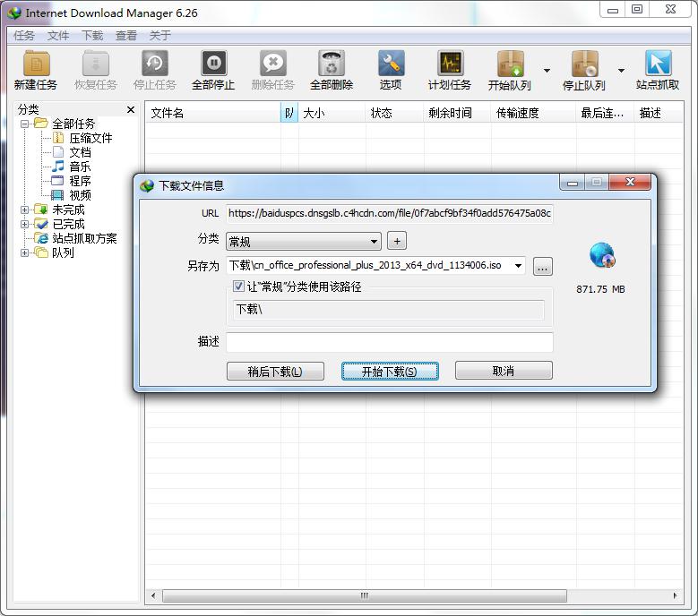Click the 开始下载(S) button
This screenshot has height=616, width=698.
tap(390, 371)
